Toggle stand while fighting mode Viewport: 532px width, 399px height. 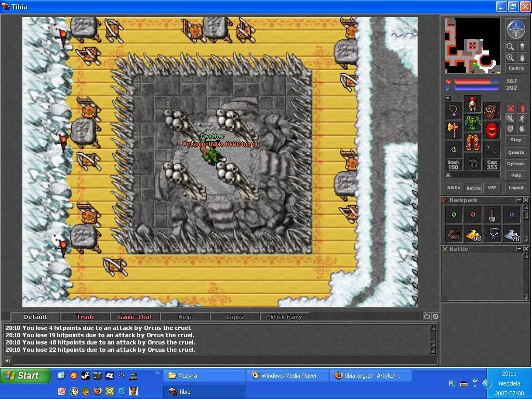click(x=522, y=108)
